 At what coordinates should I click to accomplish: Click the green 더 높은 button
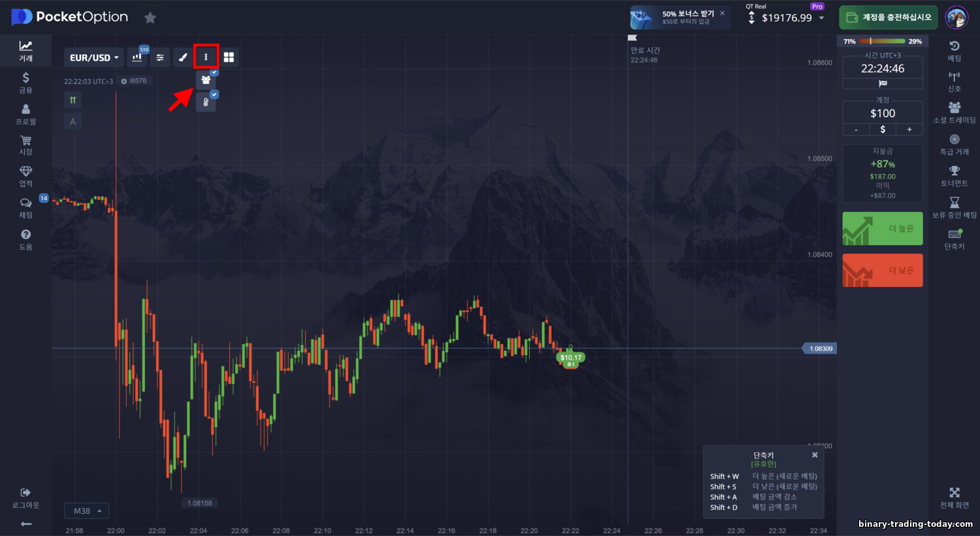point(883,229)
